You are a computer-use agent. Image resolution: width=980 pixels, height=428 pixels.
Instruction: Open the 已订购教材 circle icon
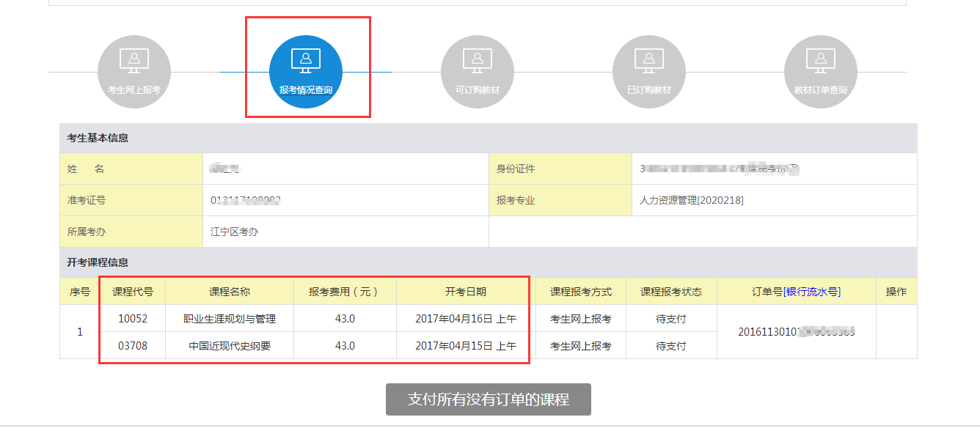[649, 72]
